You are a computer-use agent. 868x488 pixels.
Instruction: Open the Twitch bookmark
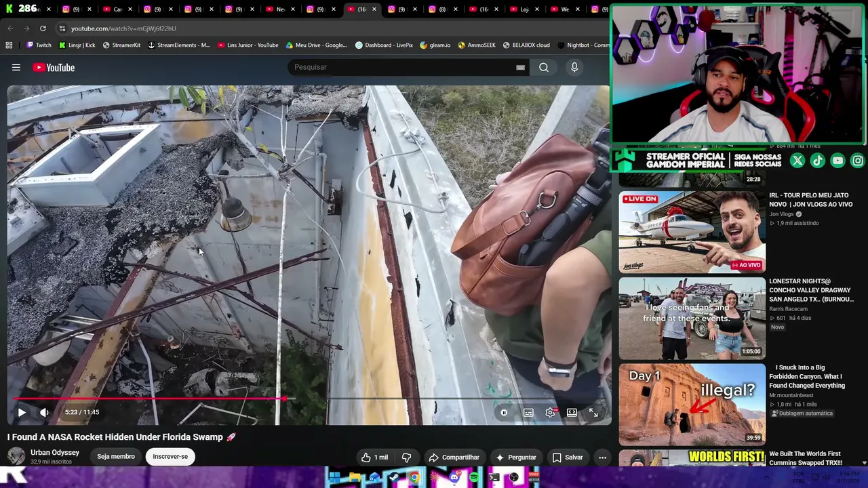(39, 45)
